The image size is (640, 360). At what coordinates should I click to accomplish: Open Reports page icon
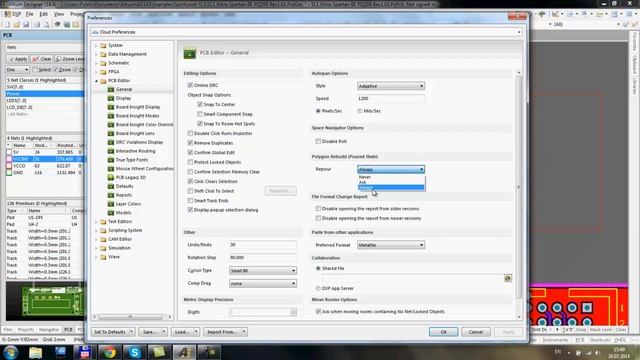click(111, 195)
